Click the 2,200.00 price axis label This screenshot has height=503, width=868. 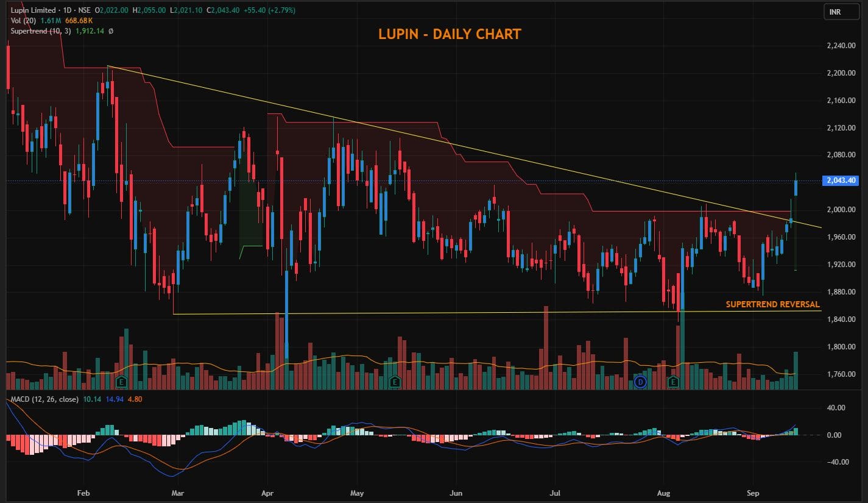841,73
